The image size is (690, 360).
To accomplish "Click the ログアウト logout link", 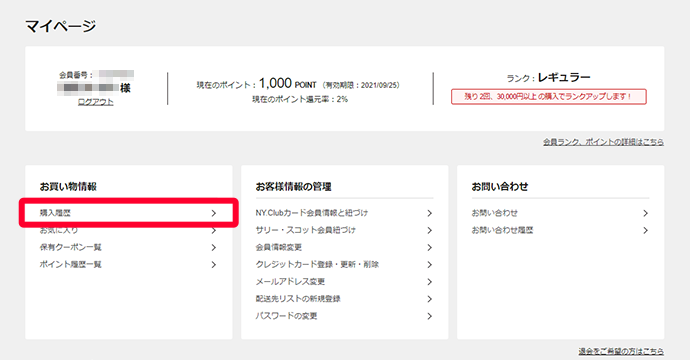I will (x=95, y=102).
